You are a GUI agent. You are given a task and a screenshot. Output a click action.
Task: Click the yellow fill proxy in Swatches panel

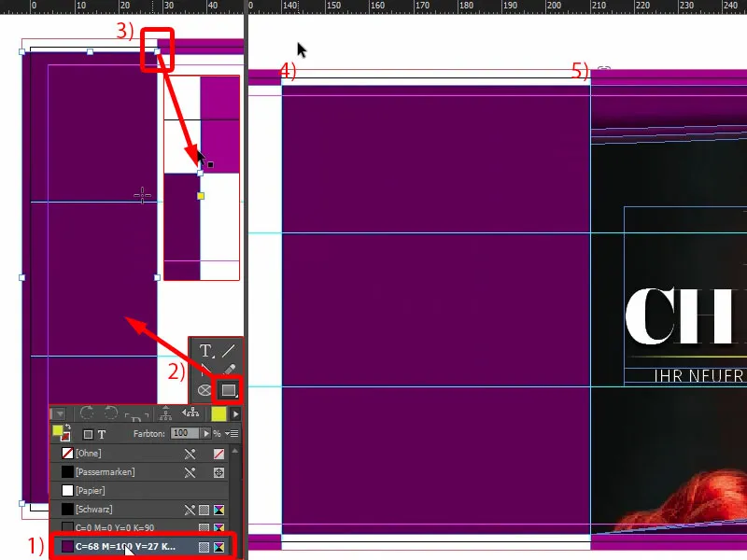pos(58,430)
